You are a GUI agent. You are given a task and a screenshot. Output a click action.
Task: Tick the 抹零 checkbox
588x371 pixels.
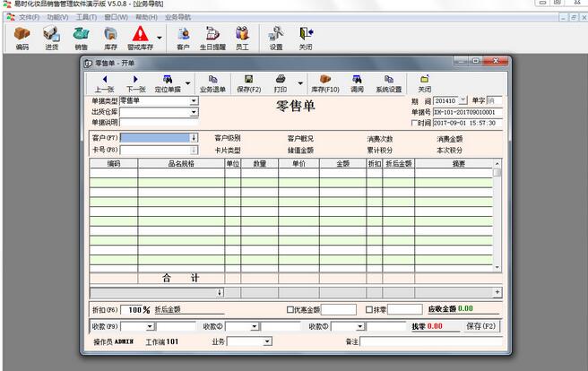coord(369,309)
